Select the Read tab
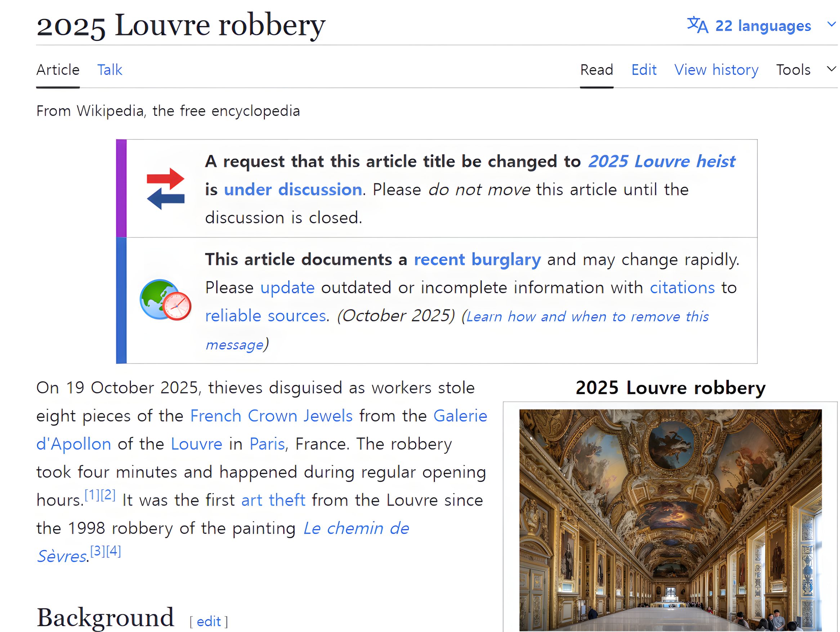Viewport: 840px width, 632px height. tap(597, 70)
